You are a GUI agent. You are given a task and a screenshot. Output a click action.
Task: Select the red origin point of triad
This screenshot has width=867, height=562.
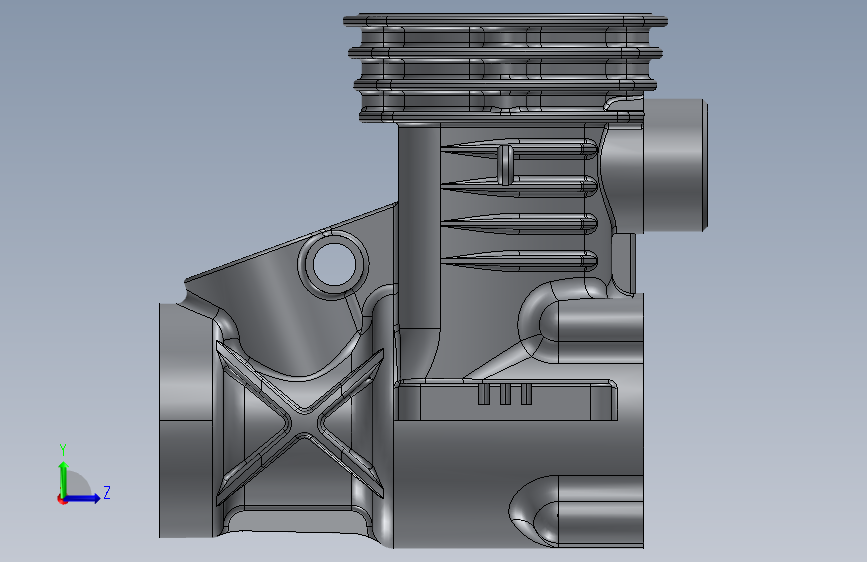[62, 499]
